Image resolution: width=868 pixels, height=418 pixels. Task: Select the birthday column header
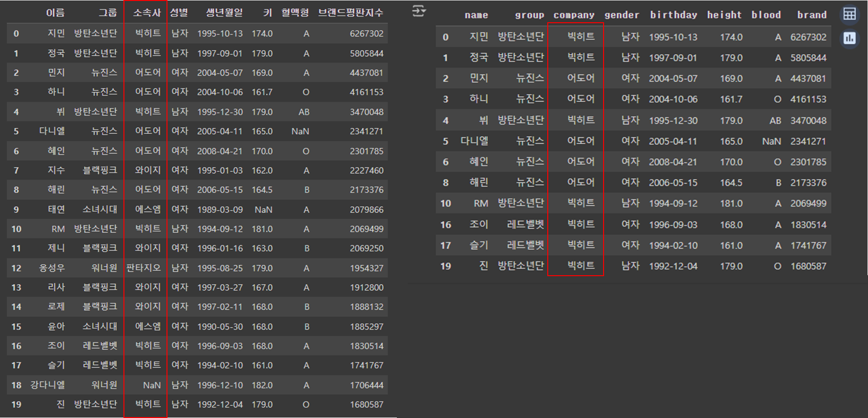point(674,15)
